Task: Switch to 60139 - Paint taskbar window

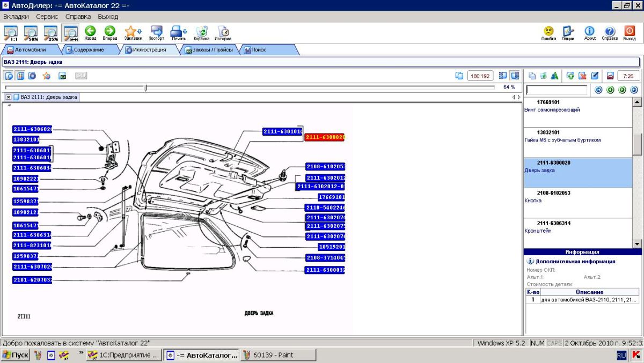Action: tap(279, 355)
